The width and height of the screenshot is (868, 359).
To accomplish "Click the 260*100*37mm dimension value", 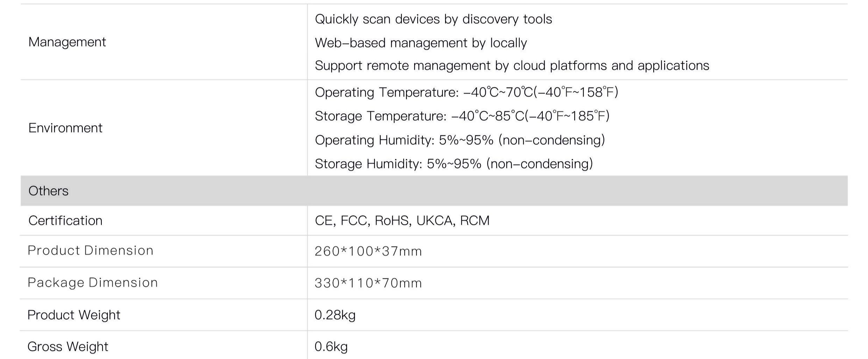I will coord(368,251).
